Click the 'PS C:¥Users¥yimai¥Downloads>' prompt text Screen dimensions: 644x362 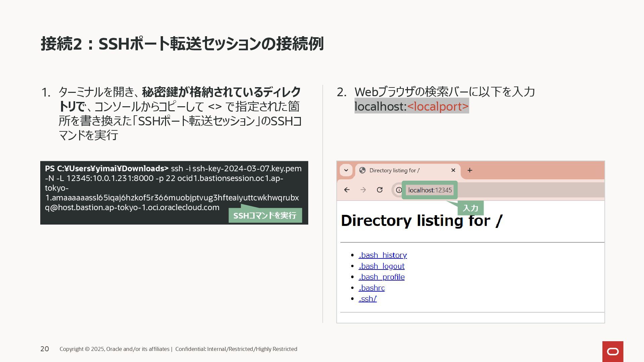[x=107, y=169]
